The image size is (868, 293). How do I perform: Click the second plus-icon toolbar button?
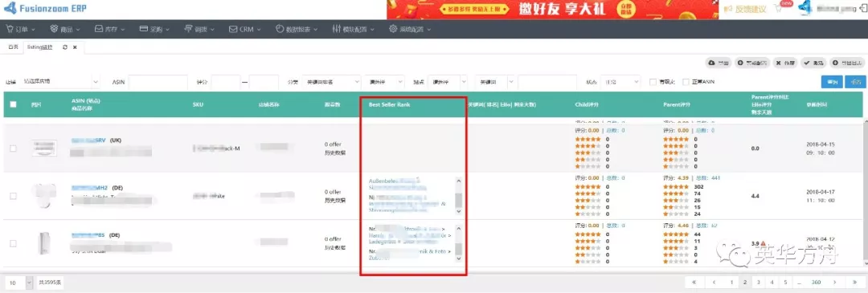click(751, 63)
